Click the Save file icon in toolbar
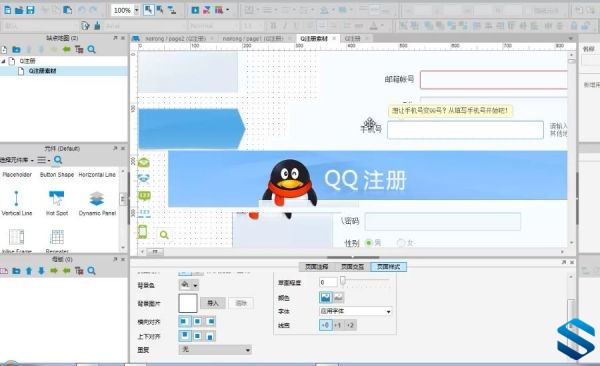The height and width of the screenshot is (366, 600). pyautogui.click(x=30, y=10)
